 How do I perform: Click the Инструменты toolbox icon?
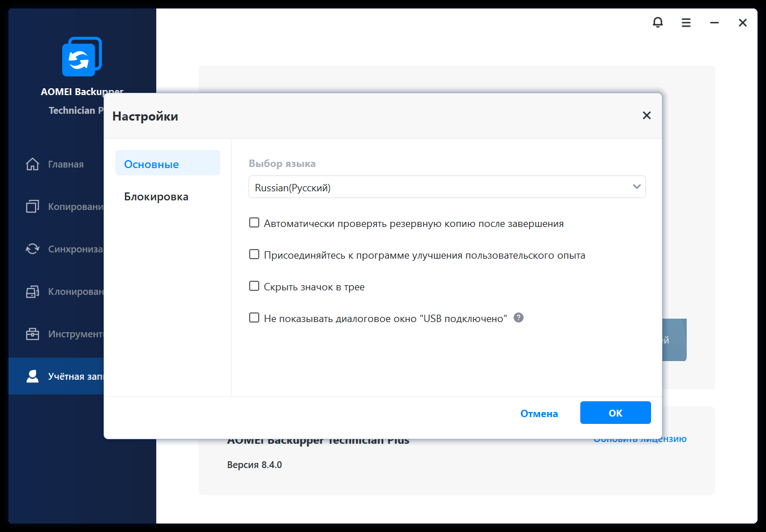coord(32,334)
